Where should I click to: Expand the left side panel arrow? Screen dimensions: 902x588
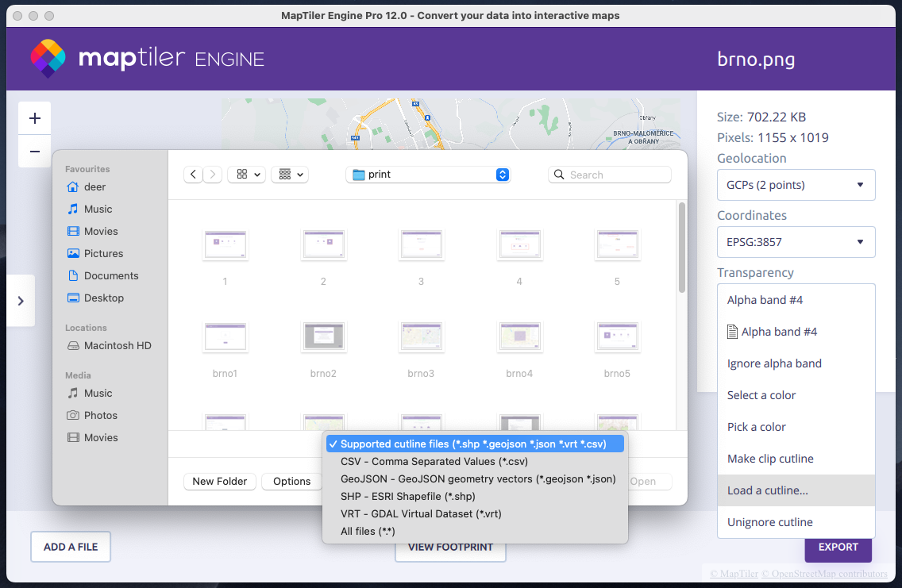tap(21, 301)
